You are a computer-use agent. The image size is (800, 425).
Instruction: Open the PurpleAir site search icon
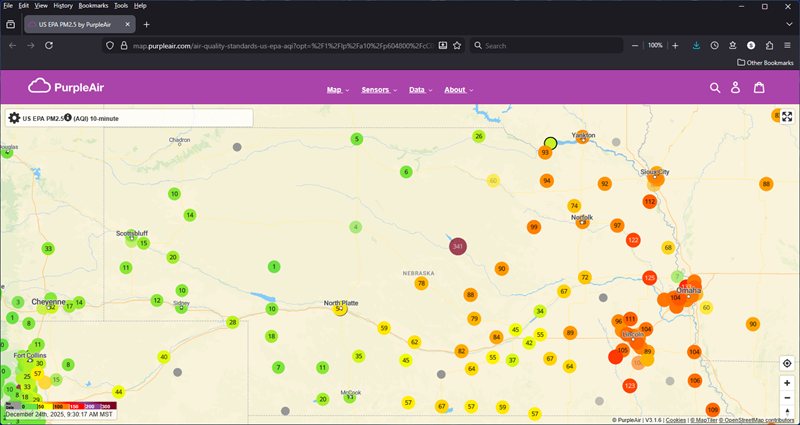715,88
